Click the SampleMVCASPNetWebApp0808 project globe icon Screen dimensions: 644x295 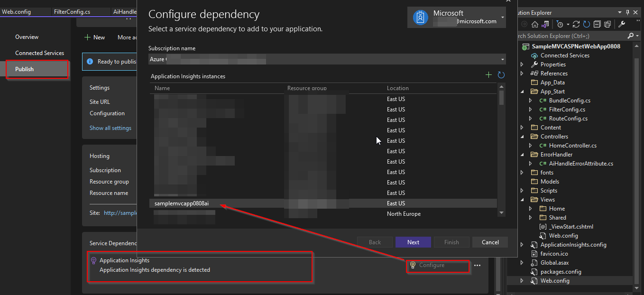(x=525, y=46)
